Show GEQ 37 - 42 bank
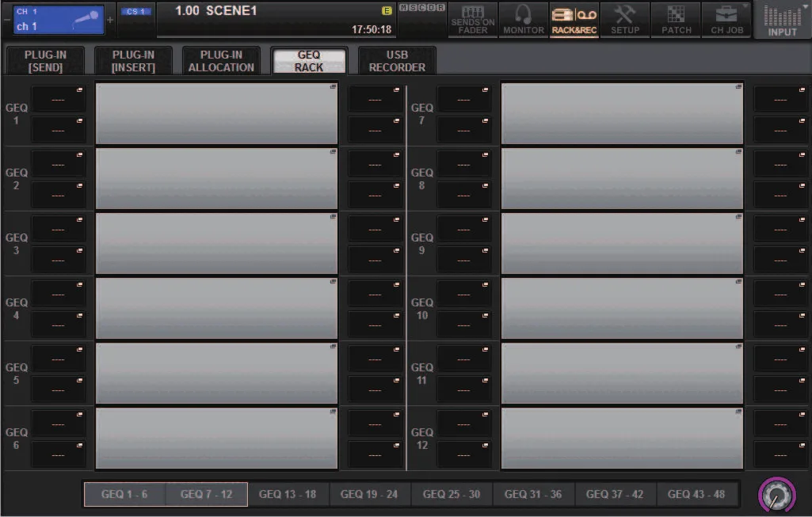The image size is (812, 517). click(615, 494)
